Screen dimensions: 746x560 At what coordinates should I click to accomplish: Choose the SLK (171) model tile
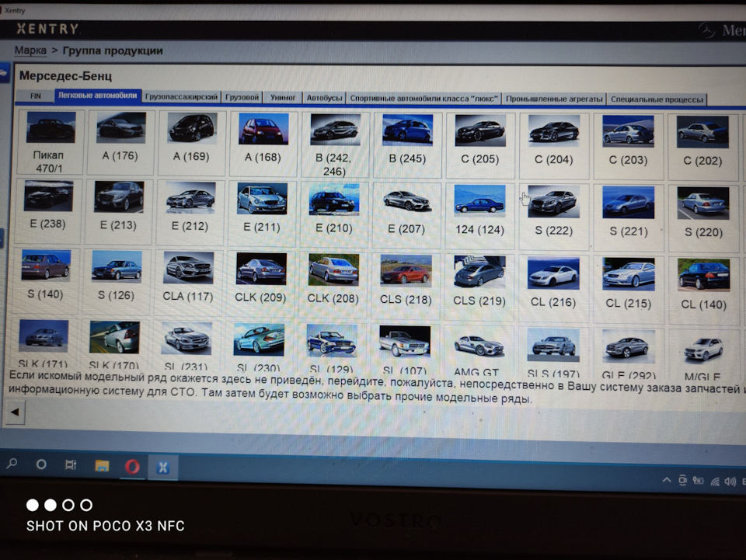(44, 343)
